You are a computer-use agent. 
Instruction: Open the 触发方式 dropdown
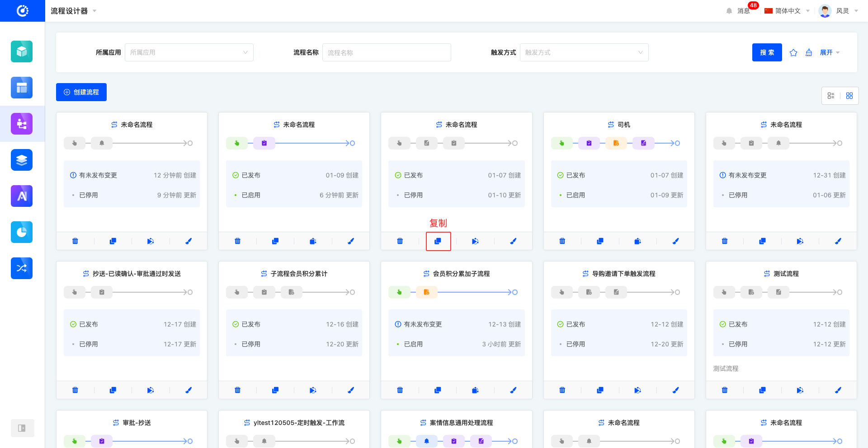(x=584, y=52)
